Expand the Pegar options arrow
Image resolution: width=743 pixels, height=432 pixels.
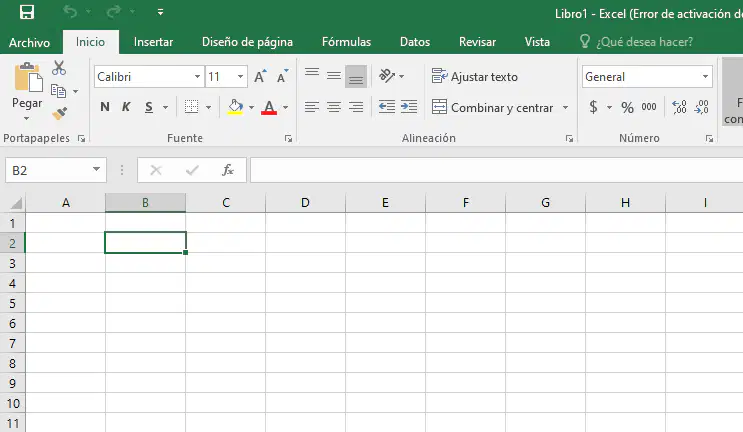point(27,118)
